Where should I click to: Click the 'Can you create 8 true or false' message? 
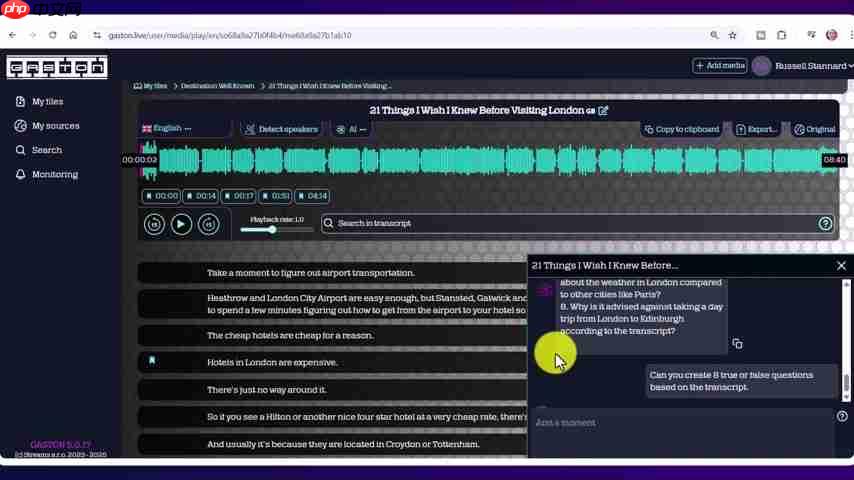[x=740, y=381]
